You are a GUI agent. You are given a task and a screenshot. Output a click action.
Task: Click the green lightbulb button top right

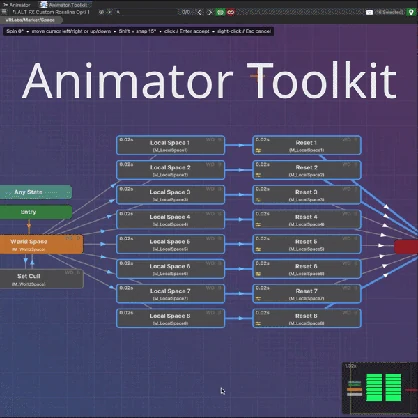(411, 12)
